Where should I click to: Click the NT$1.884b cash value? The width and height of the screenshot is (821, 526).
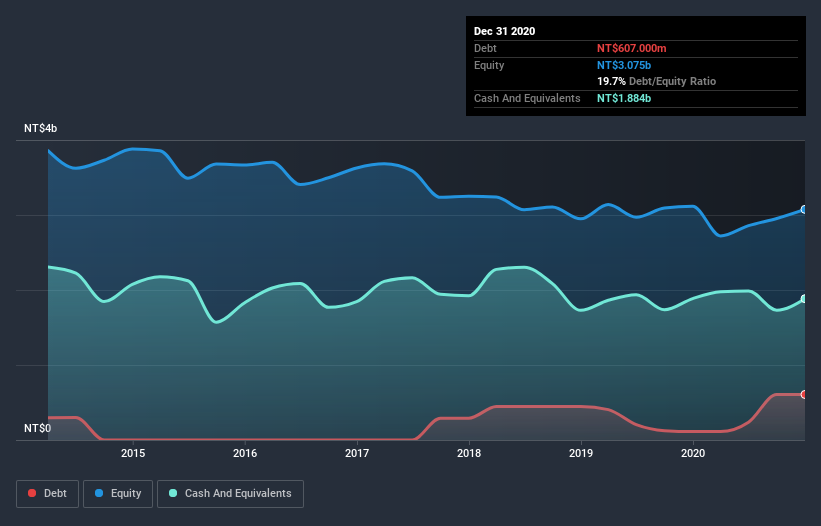[624, 98]
